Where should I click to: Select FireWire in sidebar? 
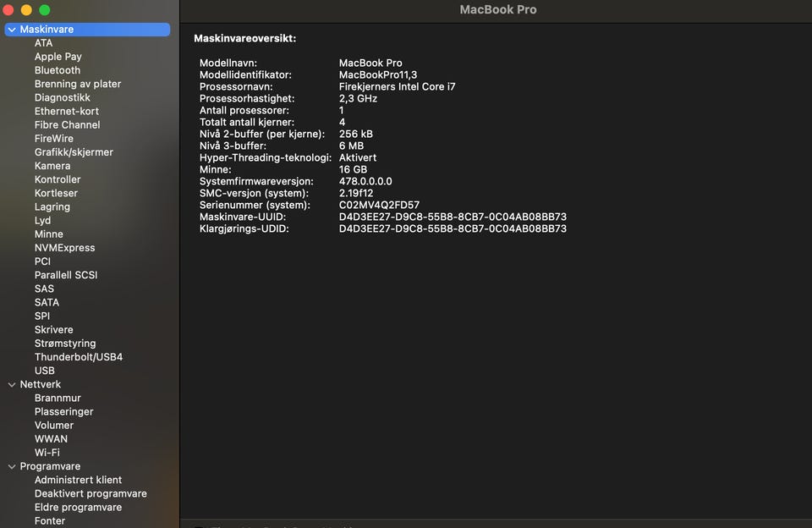[54, 139]
